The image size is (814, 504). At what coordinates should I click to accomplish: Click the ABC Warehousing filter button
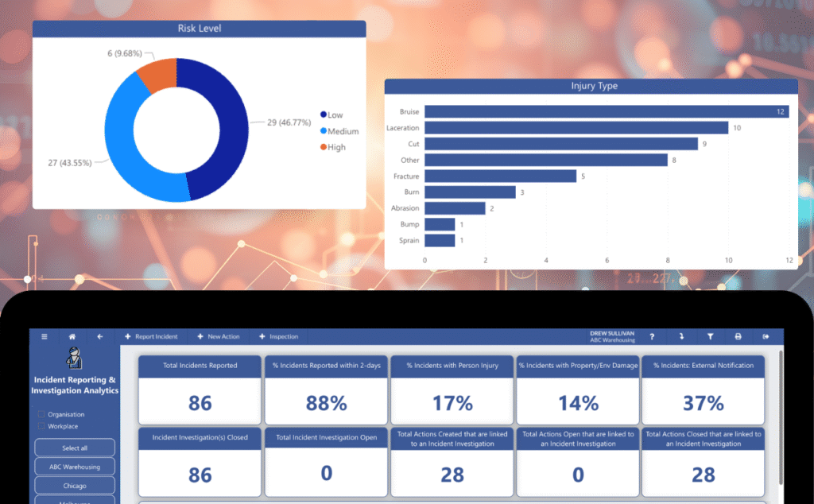click(x=75, y=466)
